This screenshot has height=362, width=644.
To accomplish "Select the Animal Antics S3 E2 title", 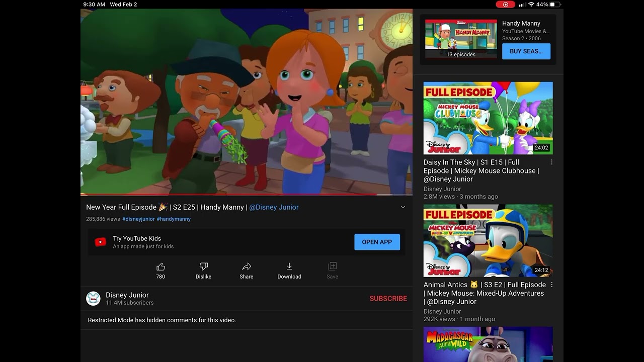I will tap(485, 293).
